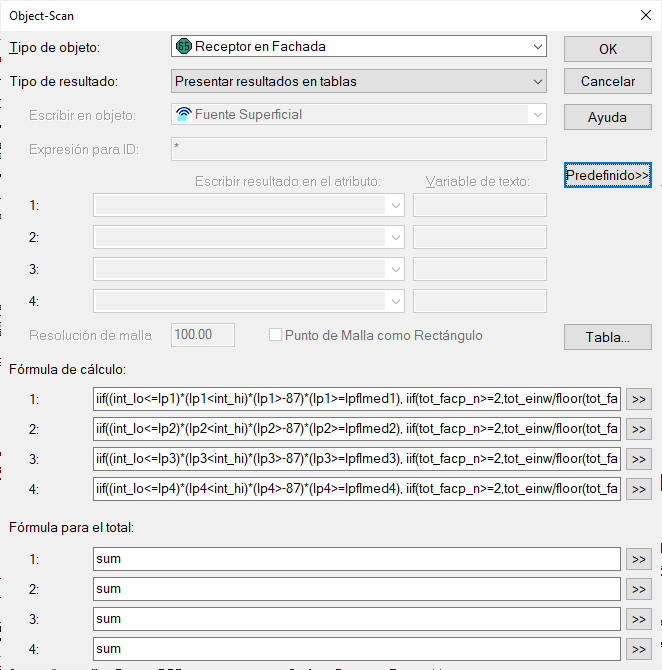Click the Predefinido>> button

click(608, 175)
